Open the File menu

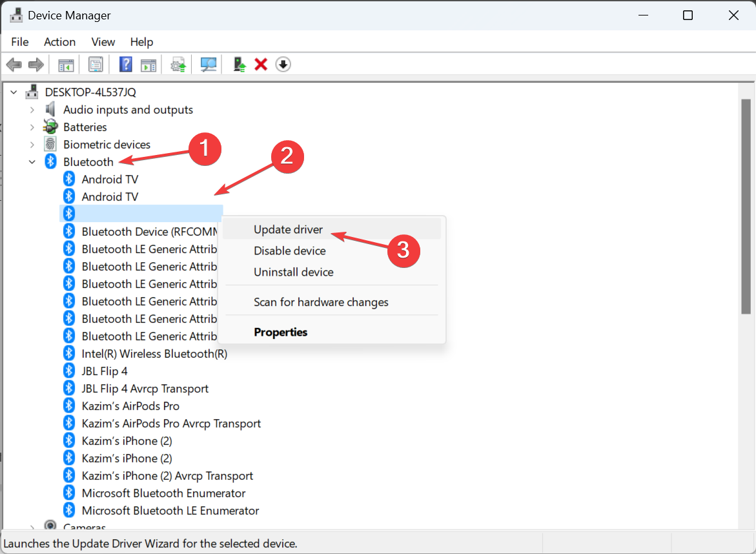click(20, 42)
